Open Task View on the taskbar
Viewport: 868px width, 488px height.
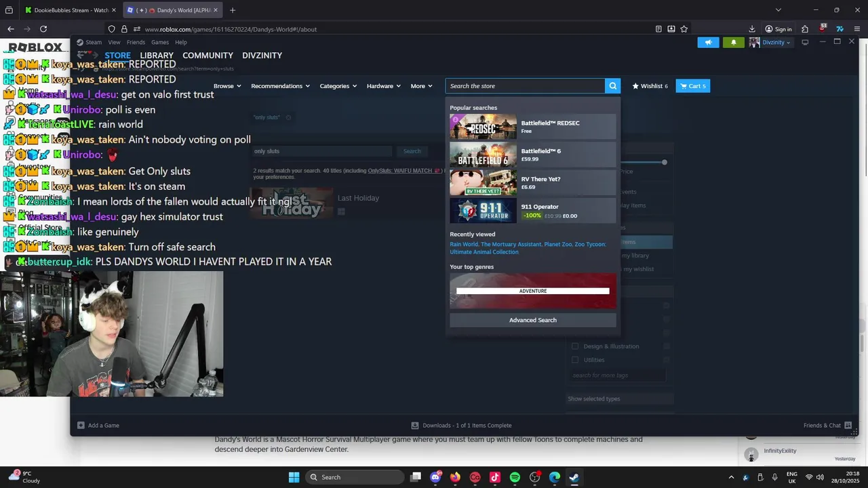[x=416, y=477]
